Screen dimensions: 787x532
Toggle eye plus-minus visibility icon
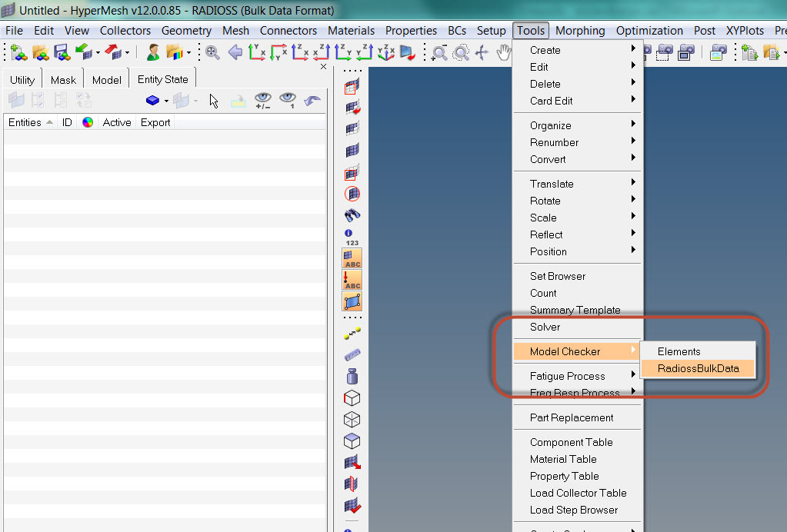pyautogui.click(x=263, y=100)
